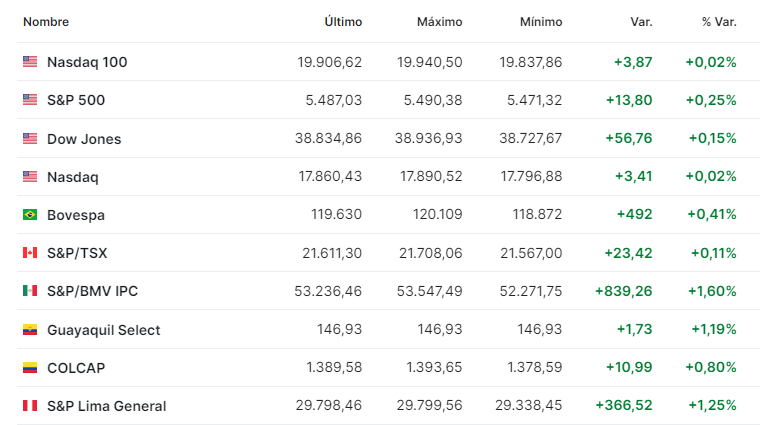Select the COLCAP index name
760x425 pixels.
pos(76,368)
